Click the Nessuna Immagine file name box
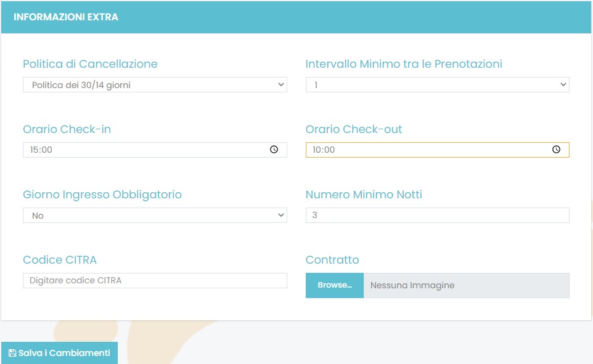593x364 pixels. [466, 286]
